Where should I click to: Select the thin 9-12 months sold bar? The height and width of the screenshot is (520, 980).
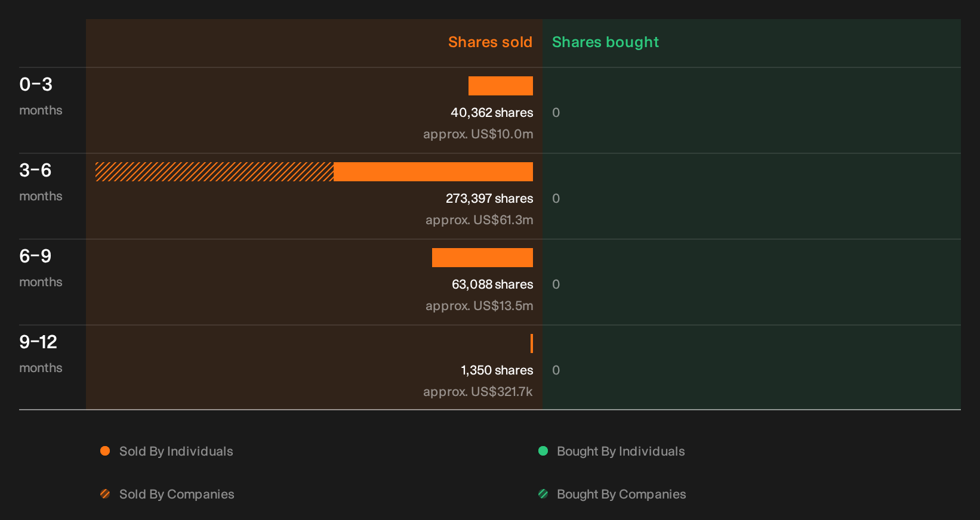[x=532, y=343]
